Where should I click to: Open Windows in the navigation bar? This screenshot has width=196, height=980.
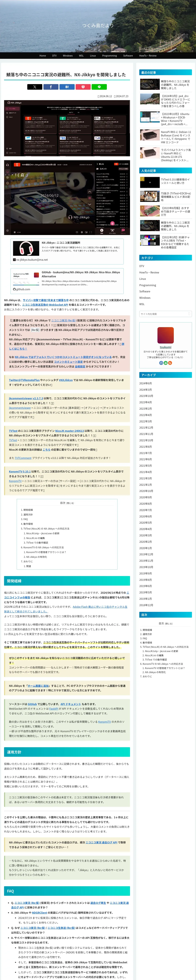point(68,56)
